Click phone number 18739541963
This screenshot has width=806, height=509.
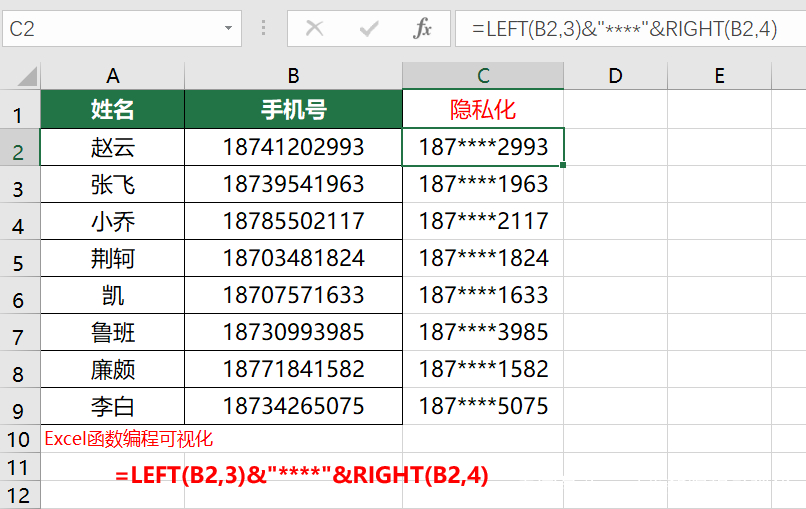pos(294,184)
